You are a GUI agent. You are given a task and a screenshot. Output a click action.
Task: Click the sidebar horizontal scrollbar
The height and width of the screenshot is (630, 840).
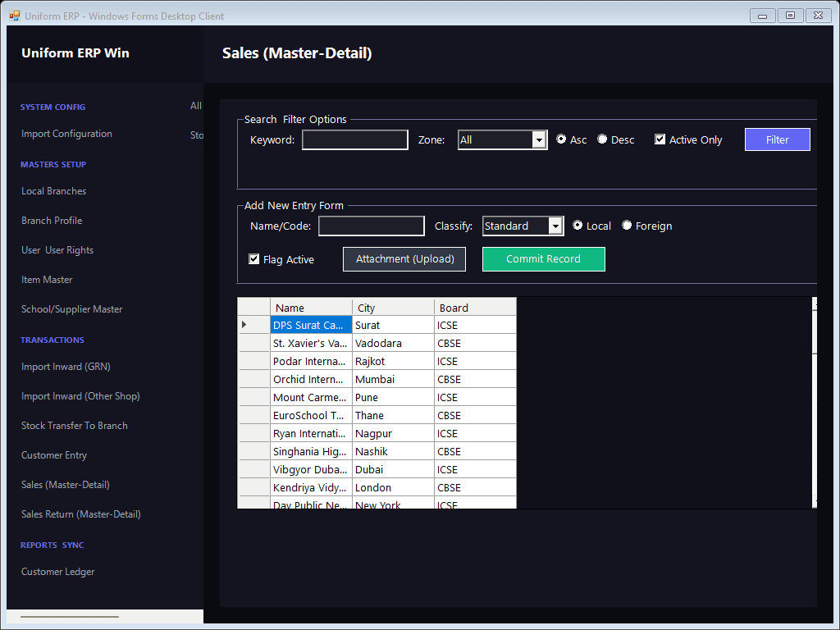70,617
